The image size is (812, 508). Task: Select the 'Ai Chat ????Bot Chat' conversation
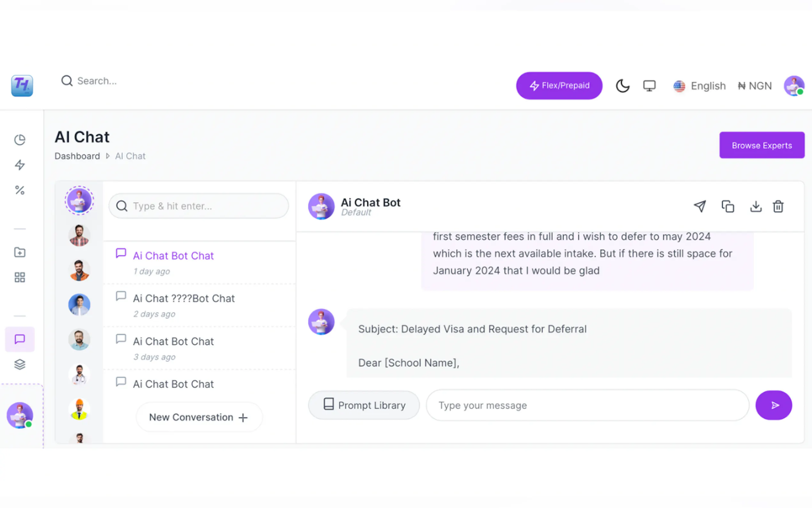183,298
